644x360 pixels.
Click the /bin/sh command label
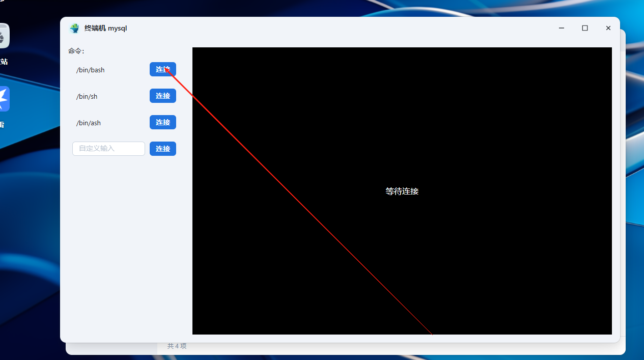point(87,96)
